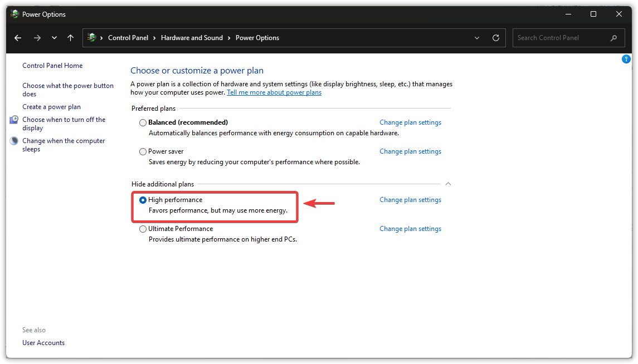Open the recent locations dropdown
The height and width of the screenshot is (364, 638).
[54, 38]
